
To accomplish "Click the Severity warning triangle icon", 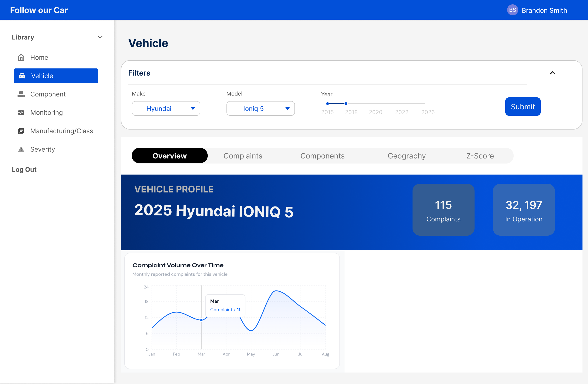I will [21, 149].
